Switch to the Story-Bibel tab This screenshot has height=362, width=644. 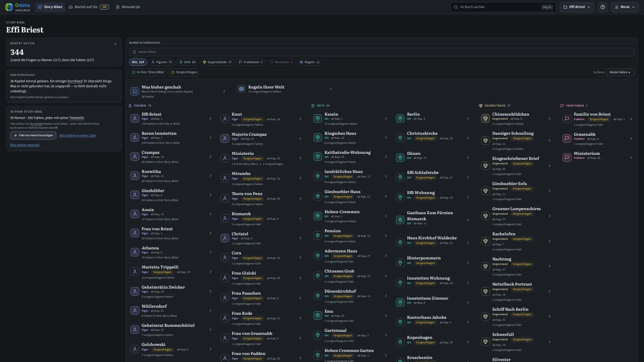point(50,7)
